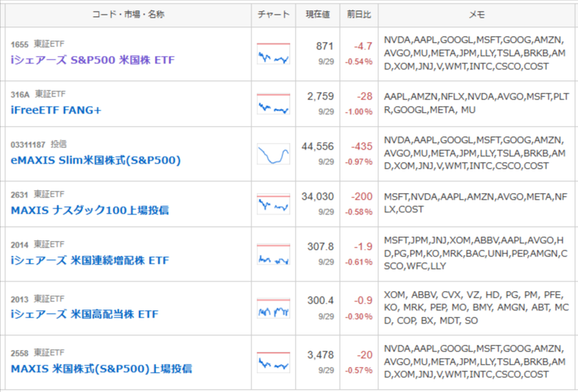Screen dimensions: 578x392
Task: Open MAXIS ナスダック100上場投信 link
Action: [x=90, y=211]
